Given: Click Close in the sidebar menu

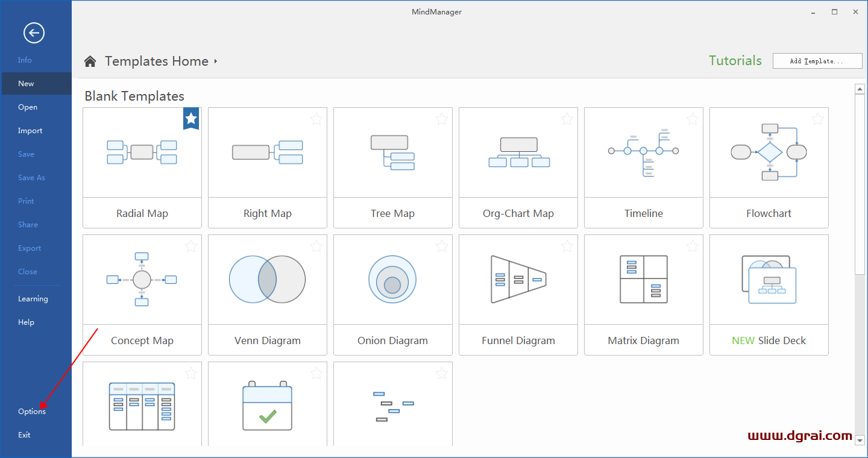Looking at the screenshot, I should click(28, 272).
